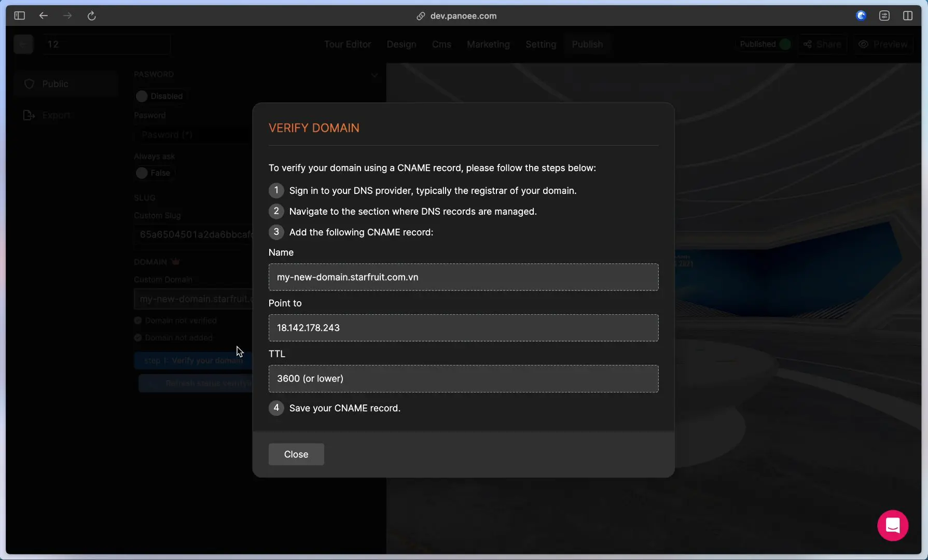Toggle the password Disabled switch
Viewport: 928px width, 560px height.
(142, 96)
